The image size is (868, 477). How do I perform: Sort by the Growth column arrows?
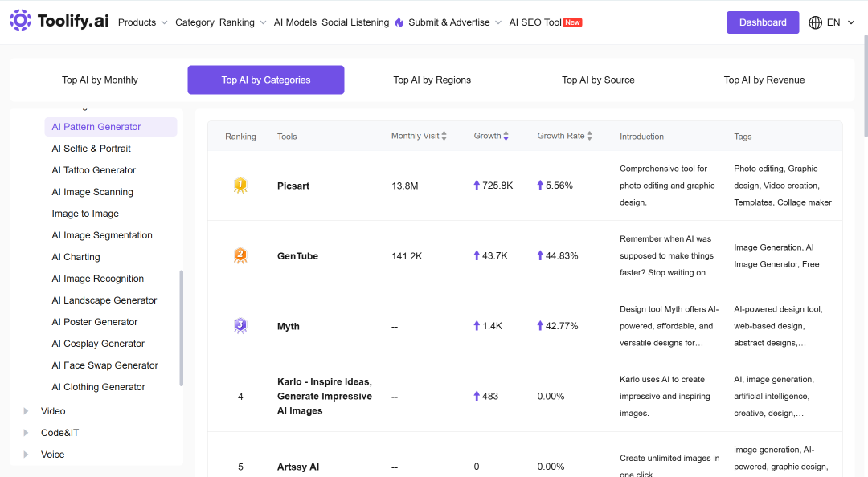(506, 137)
